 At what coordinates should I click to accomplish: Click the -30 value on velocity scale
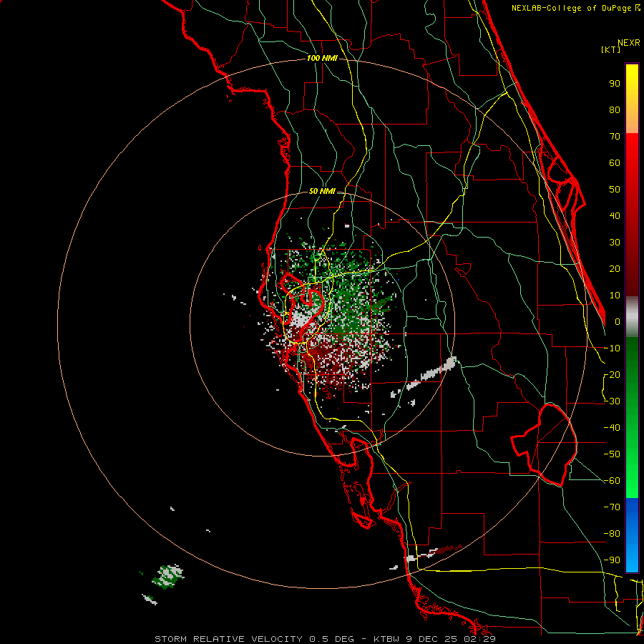(612, 401)
